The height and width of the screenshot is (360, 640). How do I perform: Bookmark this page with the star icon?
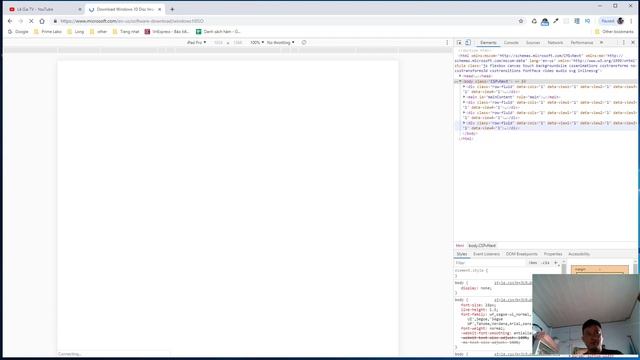point(521,21)
